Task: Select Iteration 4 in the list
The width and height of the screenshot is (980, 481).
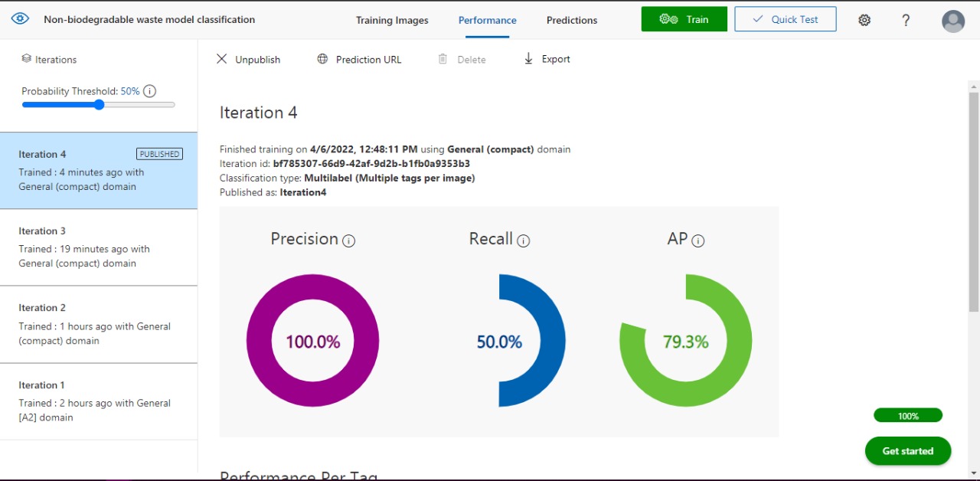Action: pyautogui.click(x=99, y=170)
